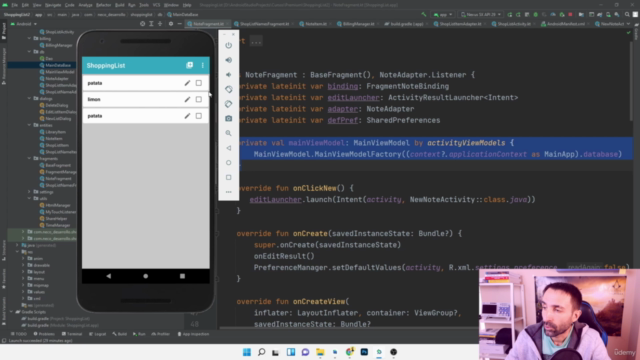Screen dimensions: 640x360
Task: Raise emulator volume with speaker-up icon
Action: [x=229, y=60]
